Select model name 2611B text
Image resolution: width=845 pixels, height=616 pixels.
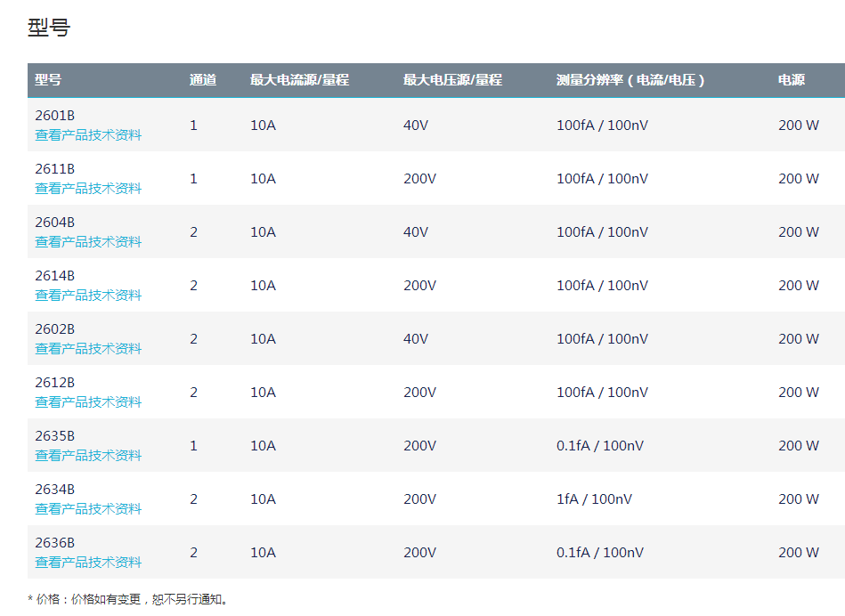click(x=55, y=168)
